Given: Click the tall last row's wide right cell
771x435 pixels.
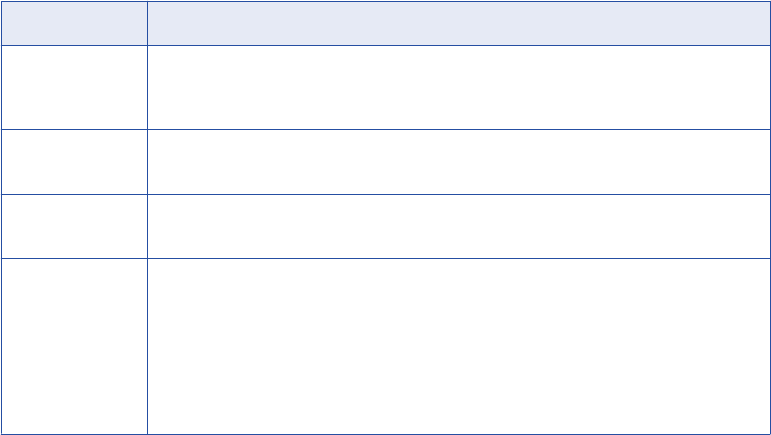Looking at the screenshot, I should pos(458,346).
